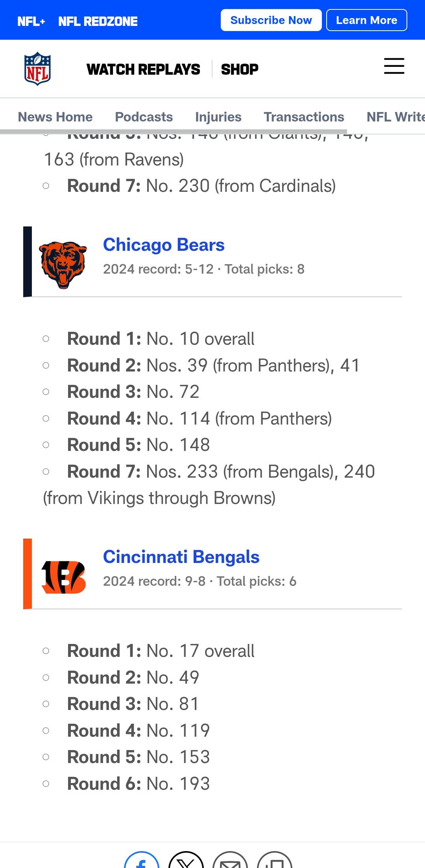
Task: Open the Transactions tab
Action: (x=304, y=117)
